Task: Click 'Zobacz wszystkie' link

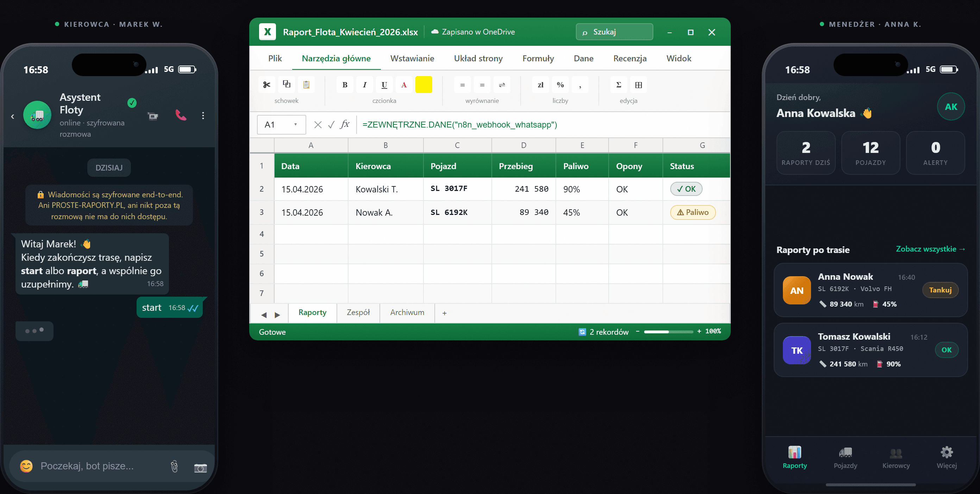Action: [x=931, y=249]
